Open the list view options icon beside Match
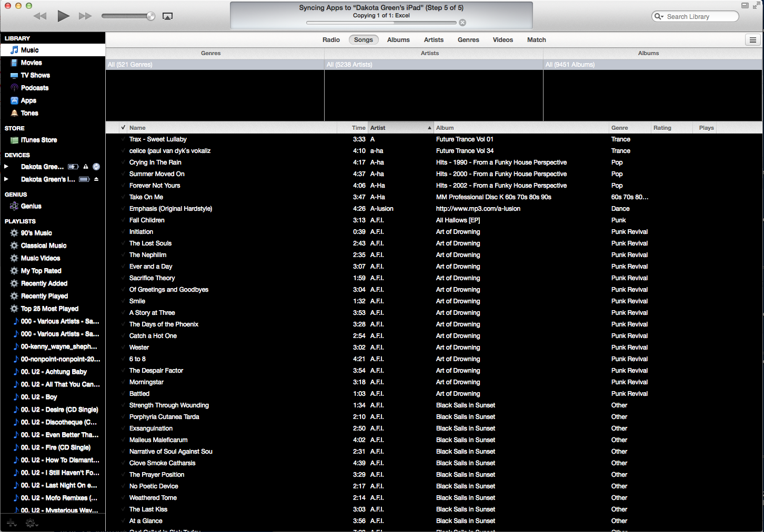This screenshot has height=532, width=764. click(753, 40)
